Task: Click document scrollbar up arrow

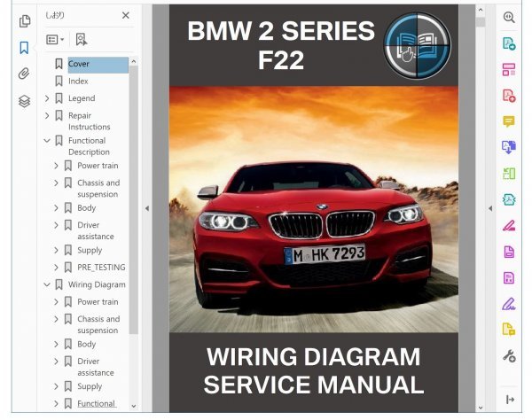Action: click(481, 10)
